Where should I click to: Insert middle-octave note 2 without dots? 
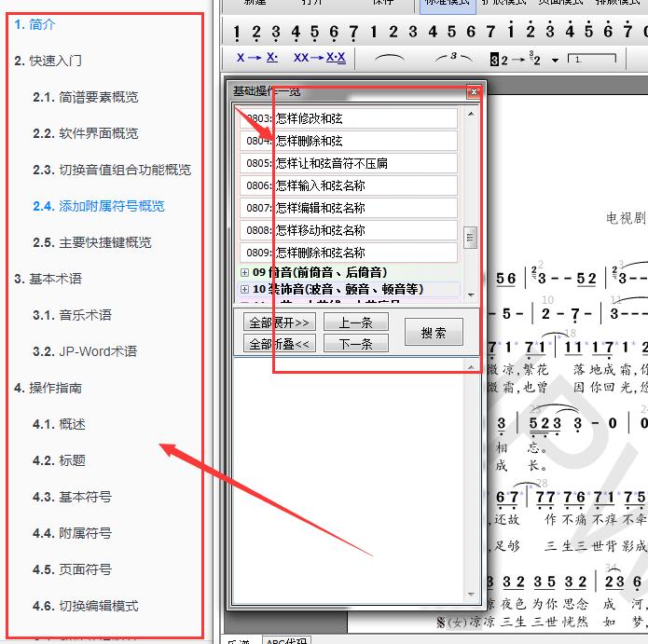coord(393,32)
